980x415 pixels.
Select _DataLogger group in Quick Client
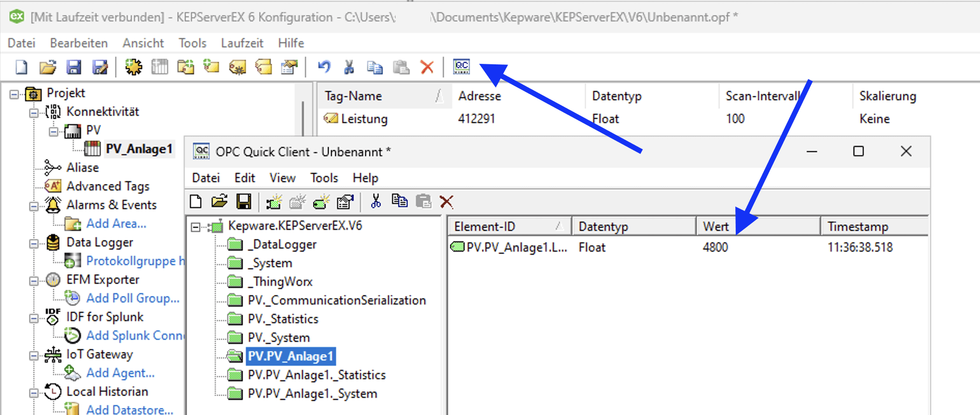pos(282,244)
